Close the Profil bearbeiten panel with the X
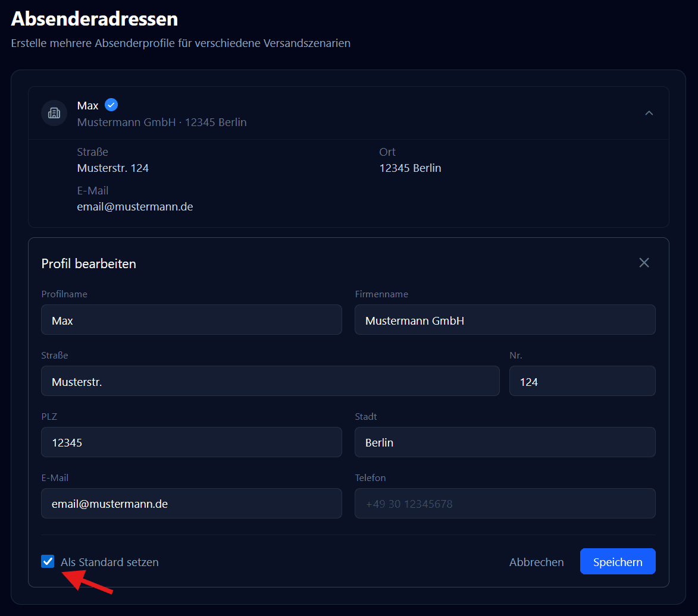 (x=644, y=262)
